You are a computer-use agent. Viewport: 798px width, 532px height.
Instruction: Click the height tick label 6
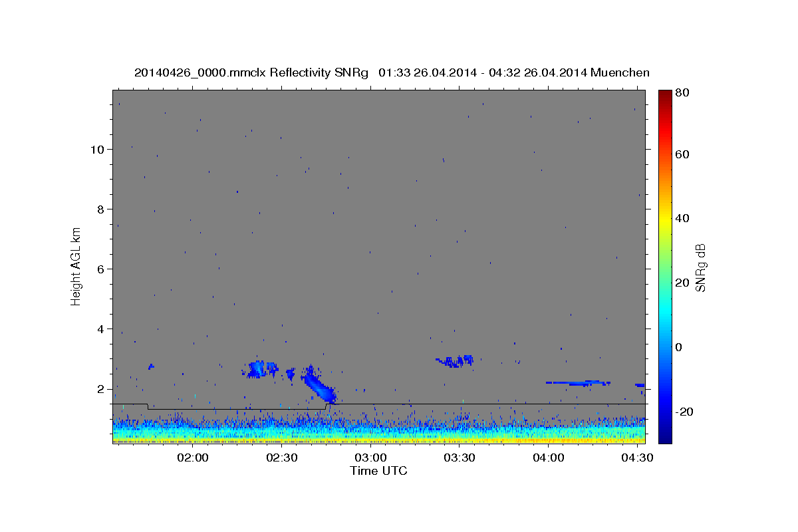point(100,269)
